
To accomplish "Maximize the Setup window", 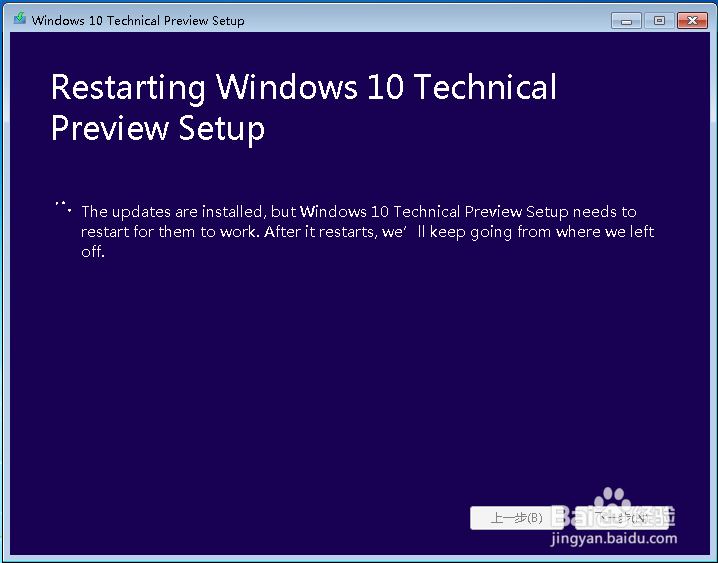I will pyautogui.click(x=659, y=21).
